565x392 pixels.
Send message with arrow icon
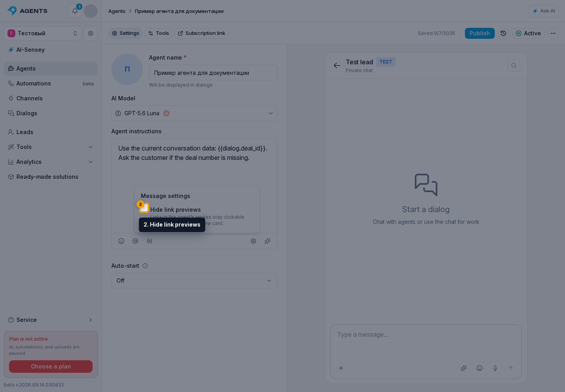(511, 368)
